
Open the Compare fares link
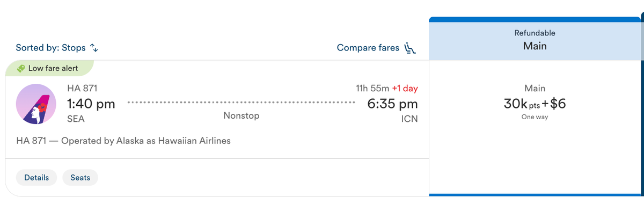click(x=368, y=48)
